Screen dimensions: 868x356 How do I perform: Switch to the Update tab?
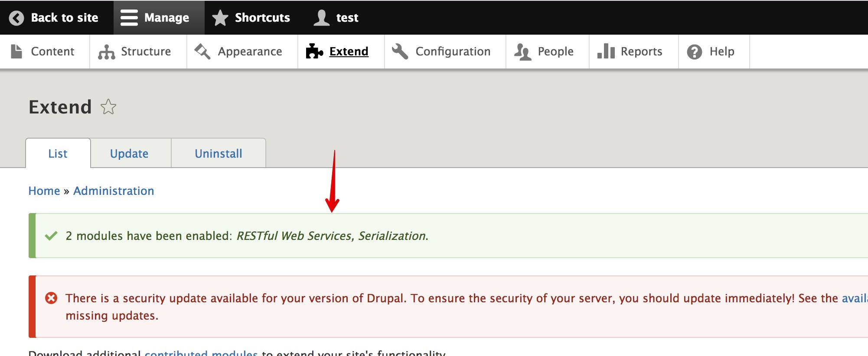pos(129,153)
